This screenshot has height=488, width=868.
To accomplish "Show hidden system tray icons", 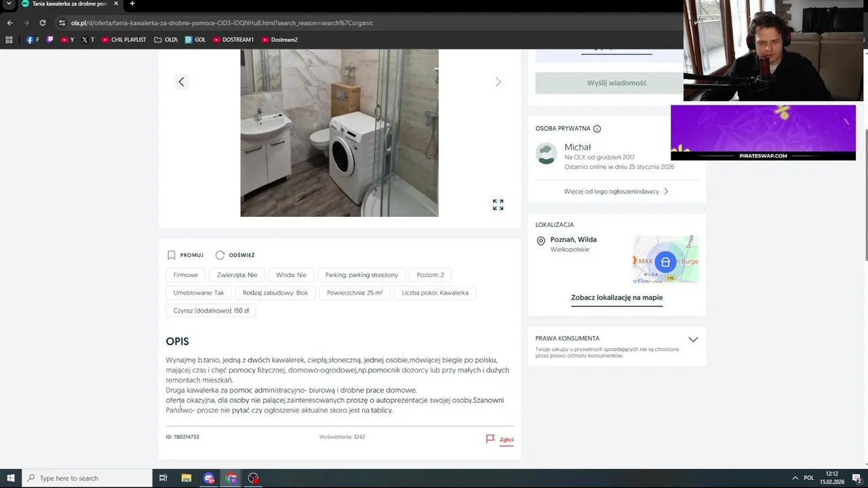I will [795, 478].
